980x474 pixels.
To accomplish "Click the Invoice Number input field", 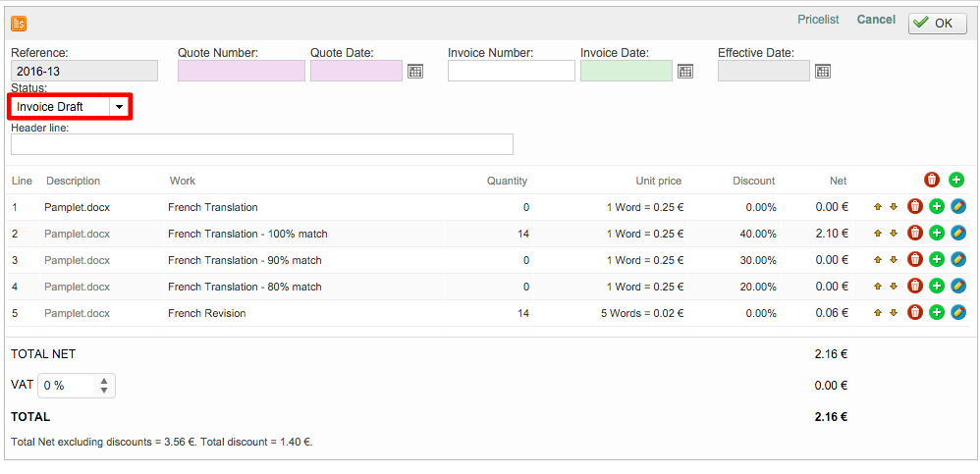I will (511, 71).
